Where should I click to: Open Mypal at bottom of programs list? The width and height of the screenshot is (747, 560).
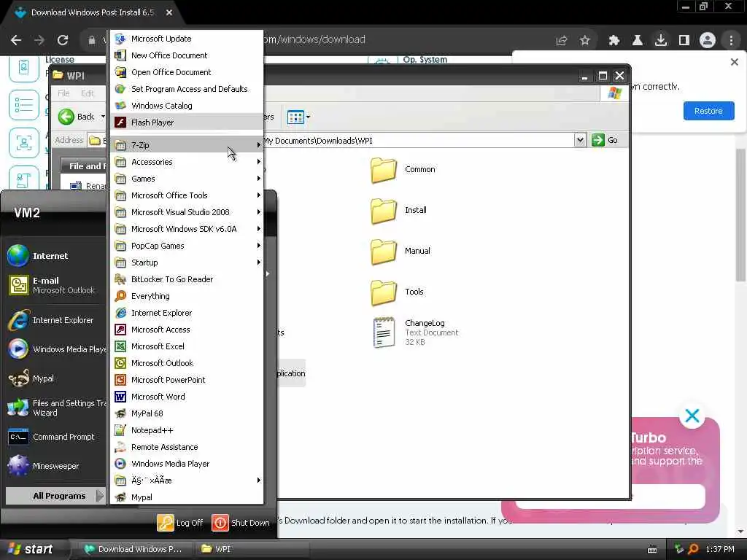186,497
